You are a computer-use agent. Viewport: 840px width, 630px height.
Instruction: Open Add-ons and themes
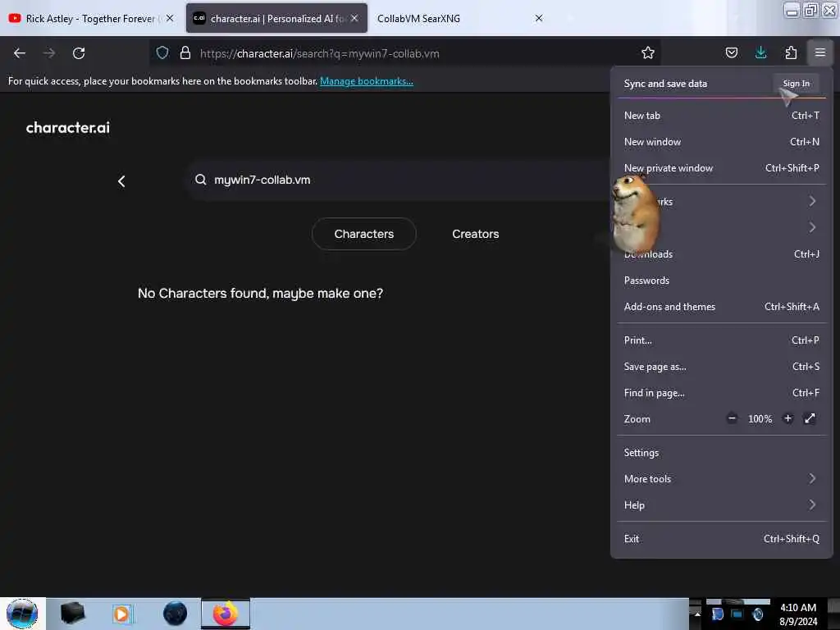pos(721,307)
